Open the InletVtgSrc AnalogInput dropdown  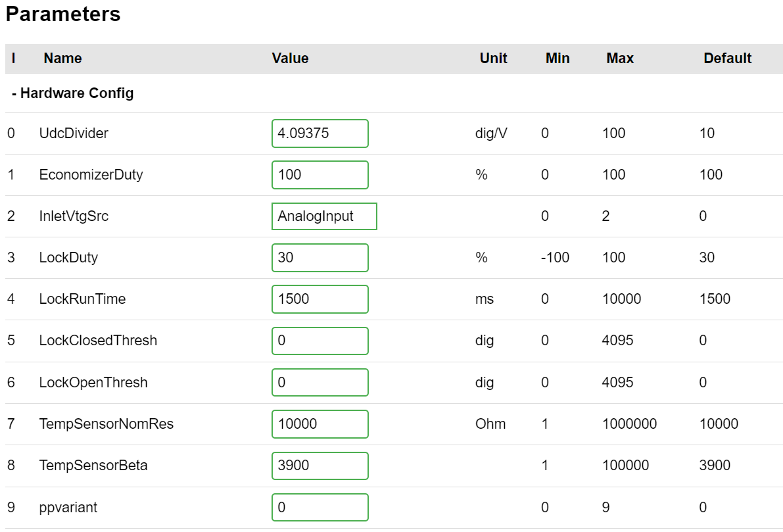tap(323, 216)
